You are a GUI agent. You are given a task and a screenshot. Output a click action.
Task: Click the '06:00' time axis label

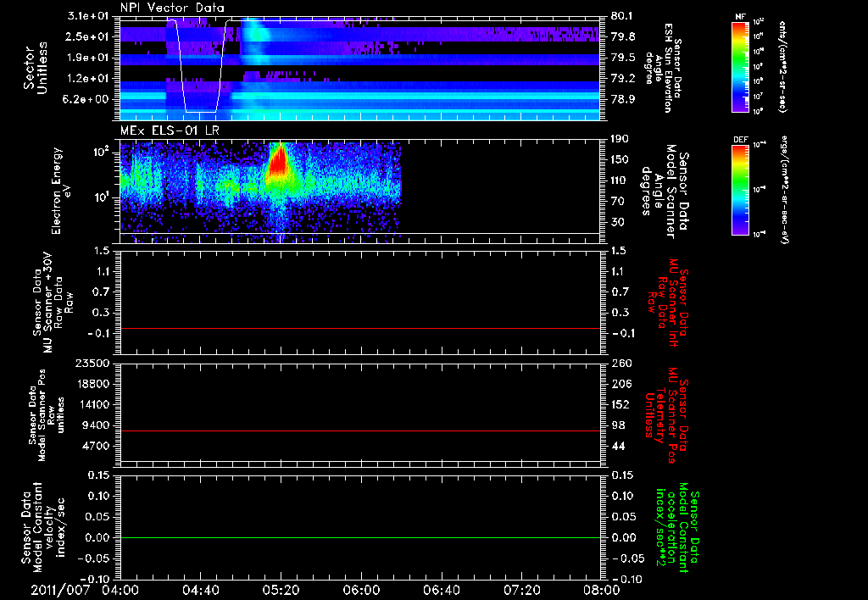[x=360, y=590]
